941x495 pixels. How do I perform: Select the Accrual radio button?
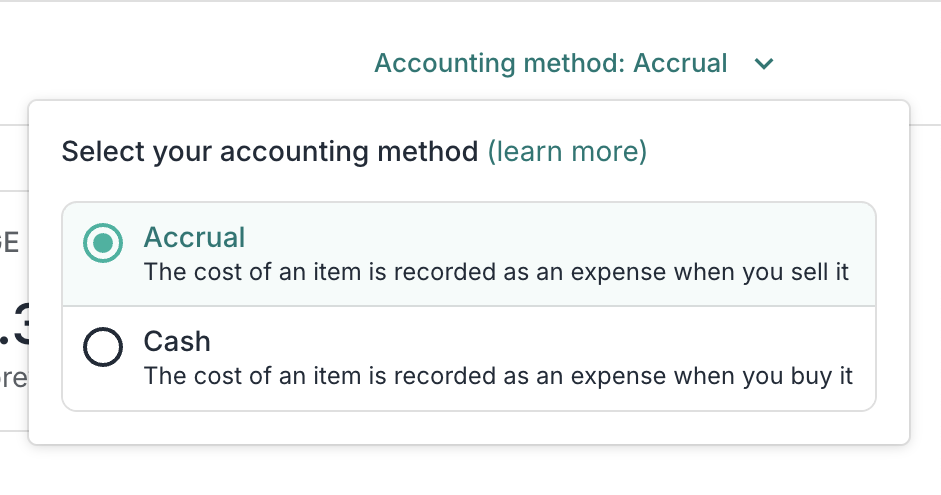pos(103,243)
